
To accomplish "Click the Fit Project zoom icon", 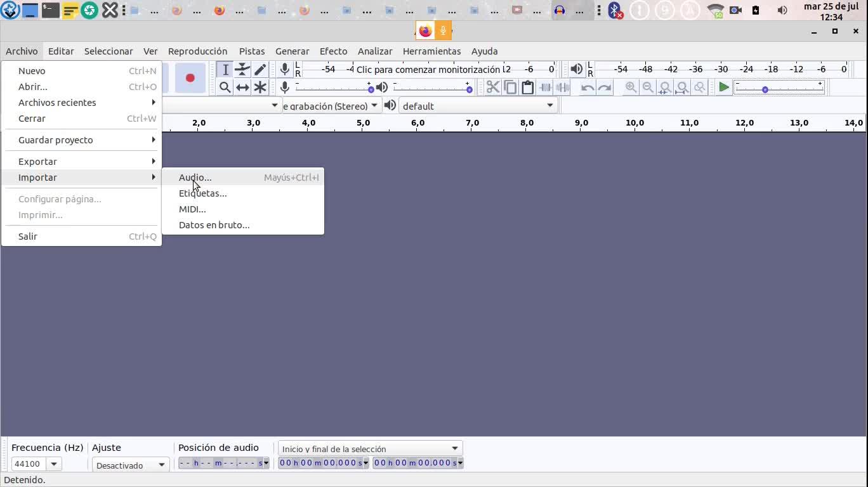I will click(x=682, y=88).
